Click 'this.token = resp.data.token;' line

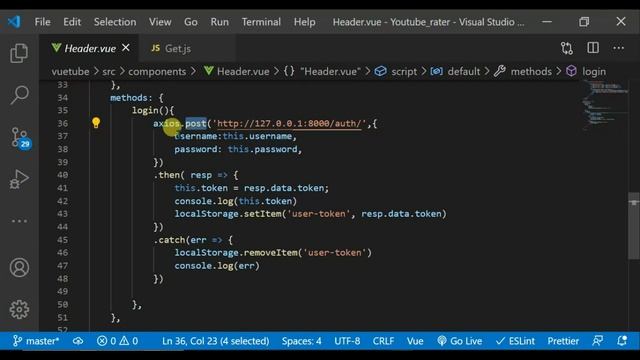(252, 188)
